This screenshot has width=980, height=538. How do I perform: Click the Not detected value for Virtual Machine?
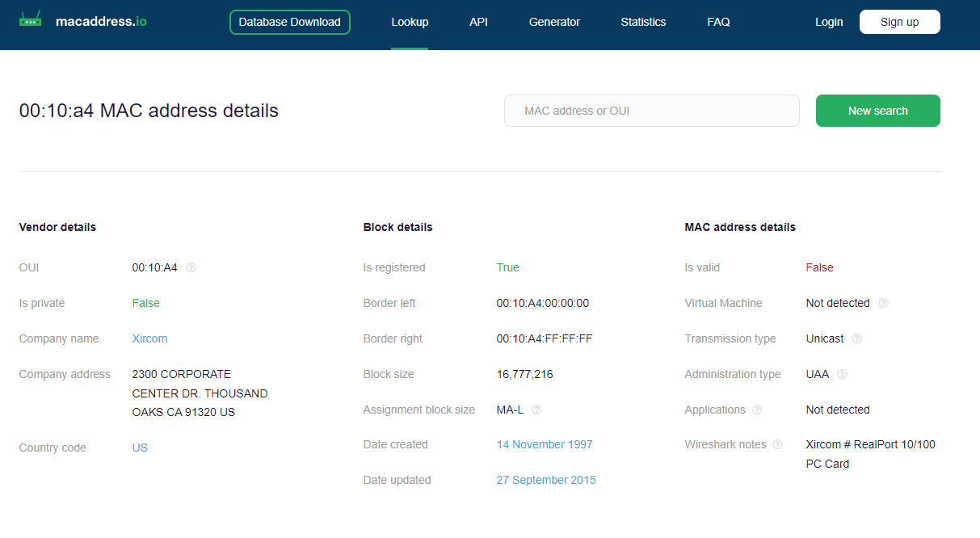pos(838,303)
